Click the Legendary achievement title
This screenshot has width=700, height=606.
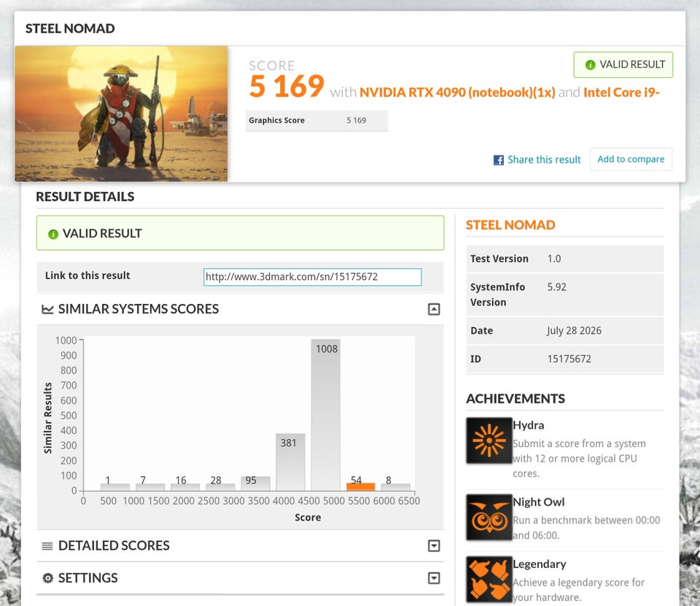(540, 564)
